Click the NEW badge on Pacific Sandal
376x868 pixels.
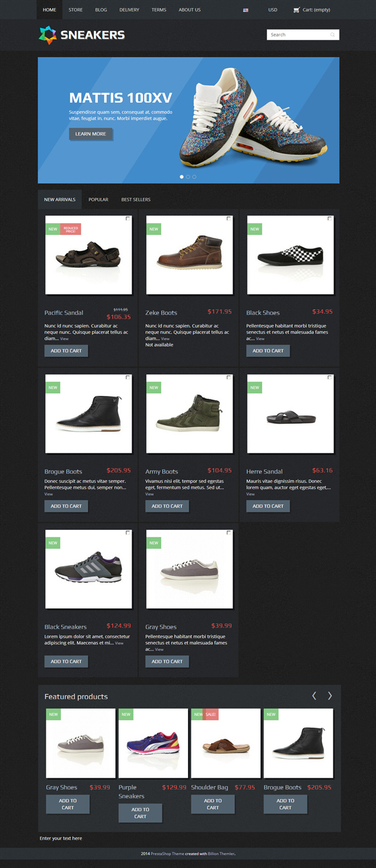(53, 229)
